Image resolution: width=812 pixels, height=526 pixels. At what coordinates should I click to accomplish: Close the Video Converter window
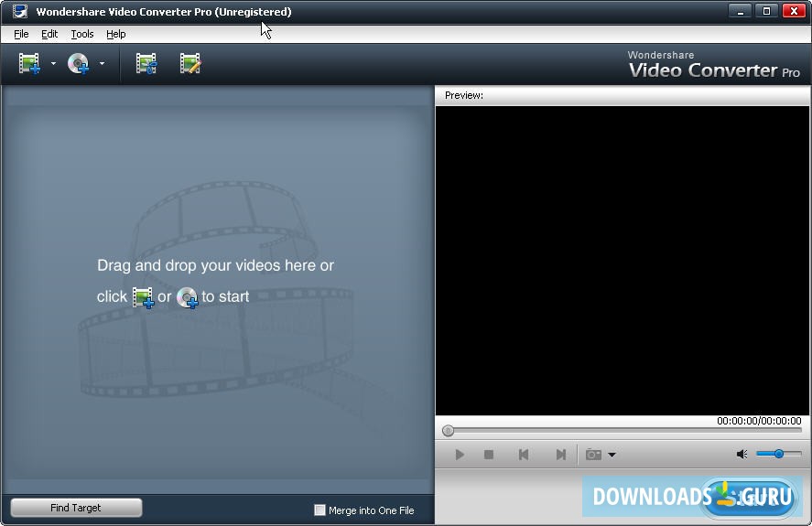pyautogui.click(x=794, y=11)
